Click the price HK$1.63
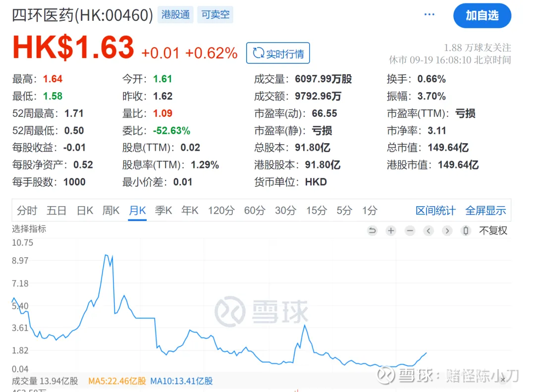 pyautogui.click(x=73, y=48)
